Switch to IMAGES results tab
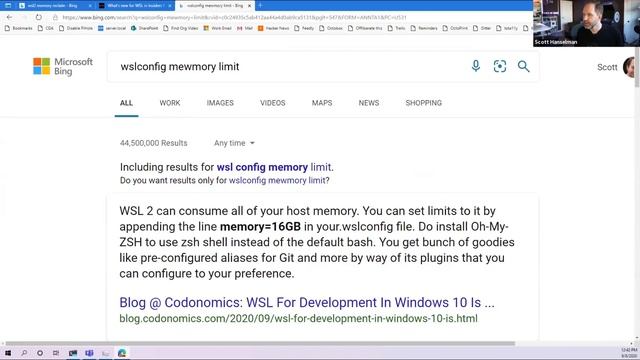This screenshot has width=640, height=360. [x=220, y=103]
